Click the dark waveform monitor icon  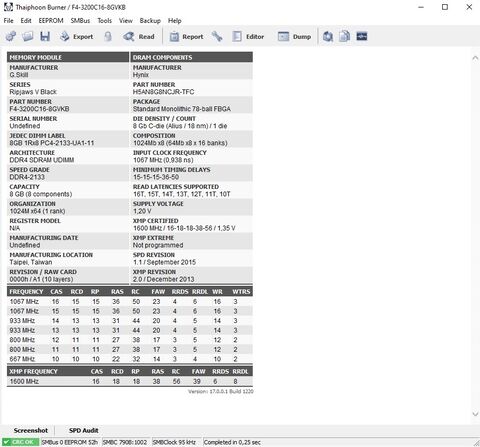click(362, 36)
